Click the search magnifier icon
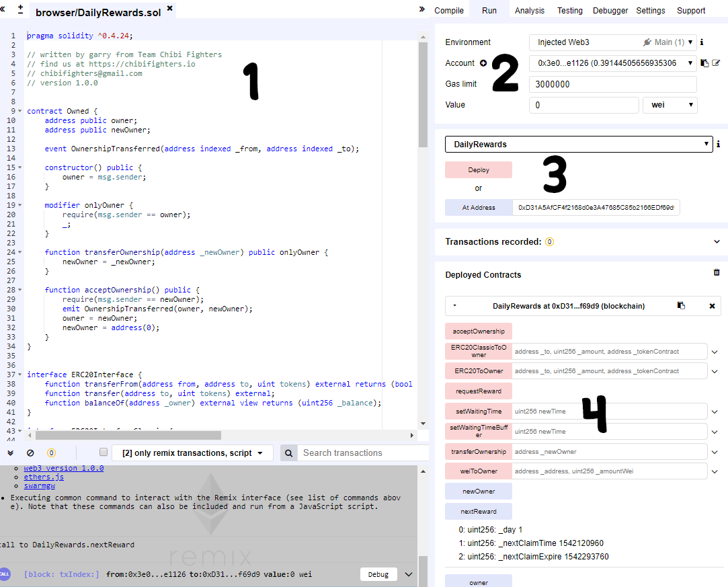Screen dimensions: 728x587 289,453
